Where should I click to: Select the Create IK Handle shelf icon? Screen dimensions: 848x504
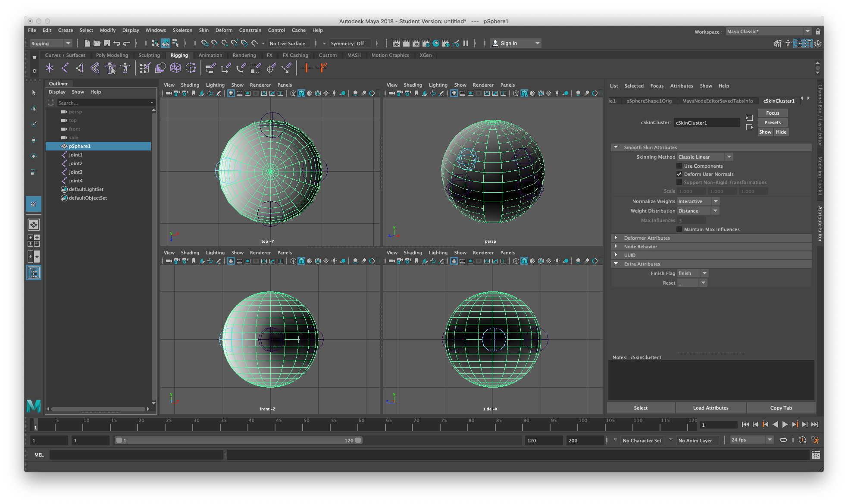[x=80, y=68]
